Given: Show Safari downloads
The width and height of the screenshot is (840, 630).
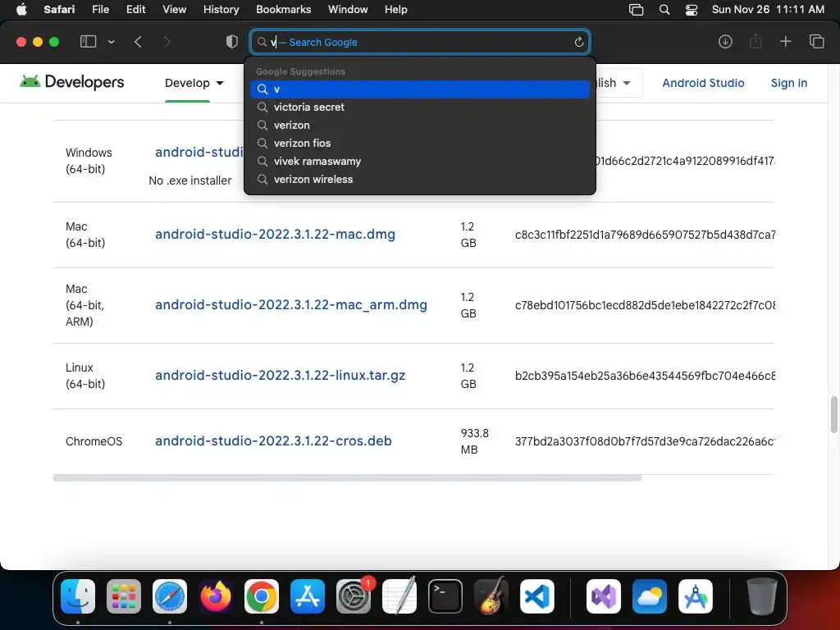Looking at the screenshot, I should click(725, 42).
